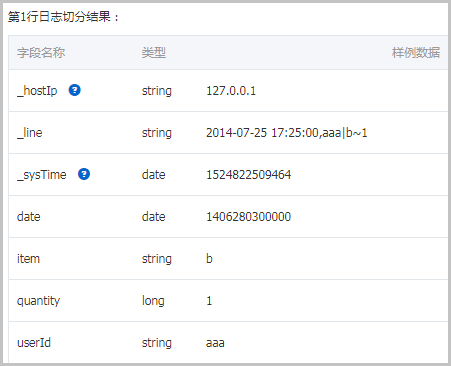Screen dimensions: 451x366
Task: Click the help icon next to _hostIp
Action: 75,90
